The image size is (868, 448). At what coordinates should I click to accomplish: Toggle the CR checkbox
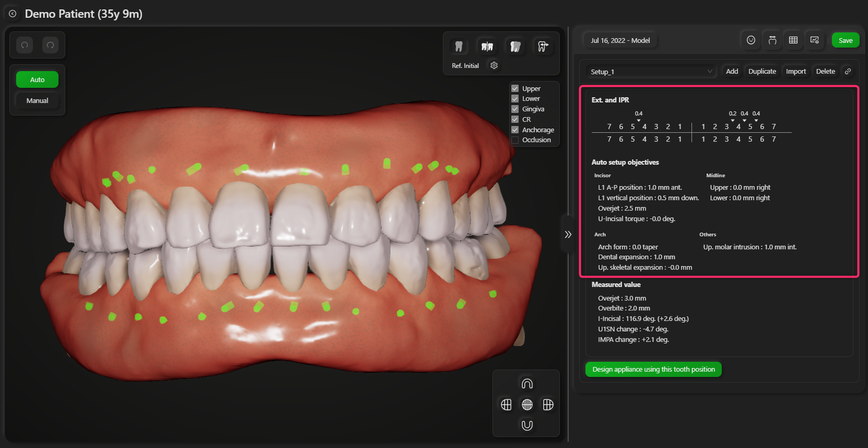pyautogui.click(x=515, y=119)
